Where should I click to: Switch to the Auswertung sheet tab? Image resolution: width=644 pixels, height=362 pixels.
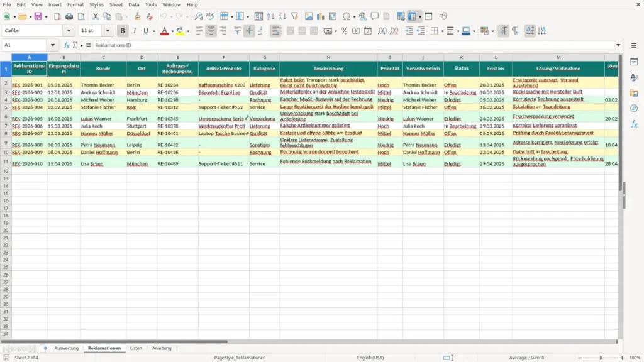[66, 348]
